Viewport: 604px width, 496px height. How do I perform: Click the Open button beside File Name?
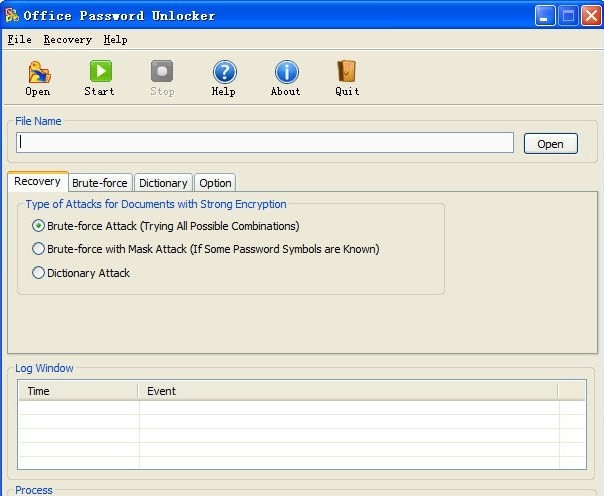550,144
